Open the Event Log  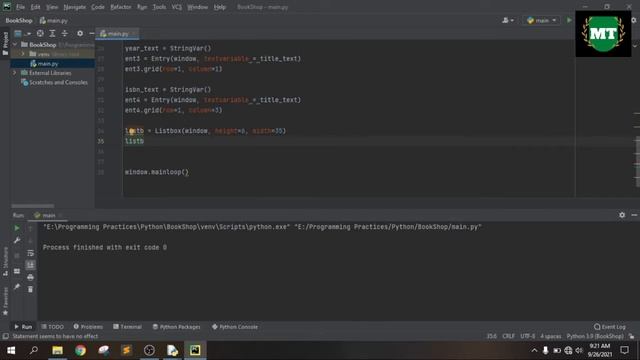pos(610,327)
